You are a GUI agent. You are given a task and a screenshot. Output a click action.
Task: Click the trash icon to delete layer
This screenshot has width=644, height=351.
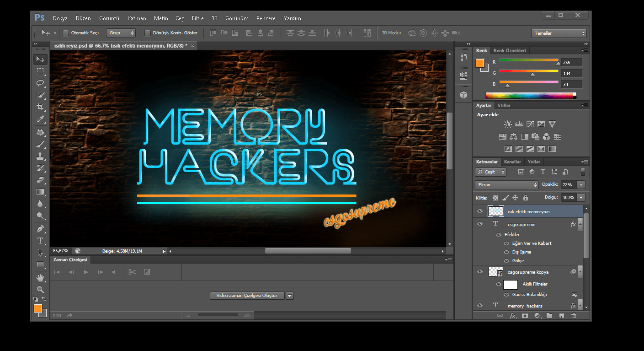point(574,315)
